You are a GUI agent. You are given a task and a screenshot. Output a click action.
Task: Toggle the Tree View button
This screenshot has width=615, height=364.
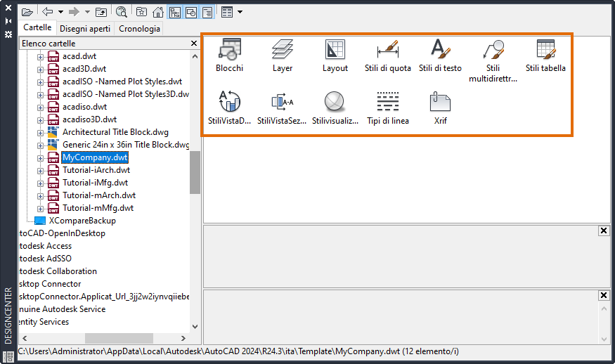tap(174, 13)
